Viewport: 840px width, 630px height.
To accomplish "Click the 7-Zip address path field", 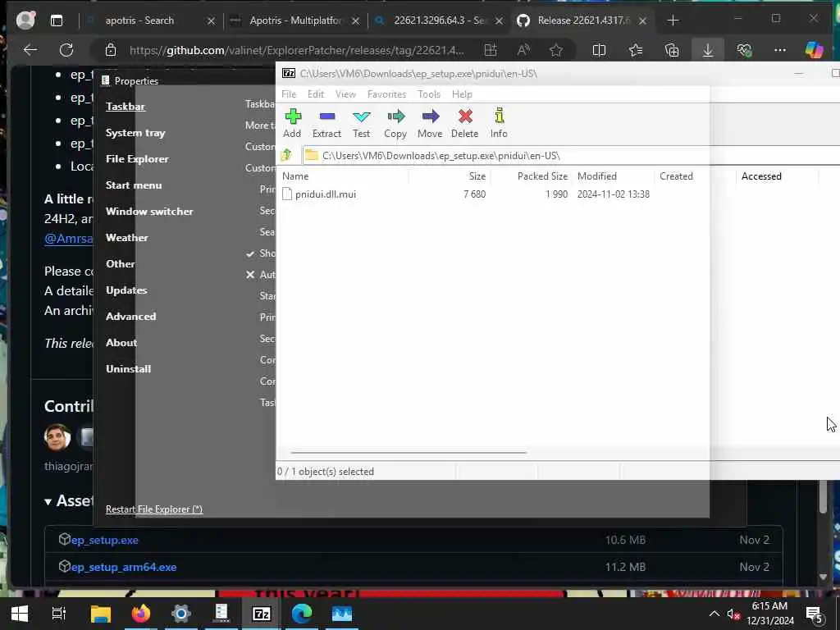I will click(x=571, y=156).
